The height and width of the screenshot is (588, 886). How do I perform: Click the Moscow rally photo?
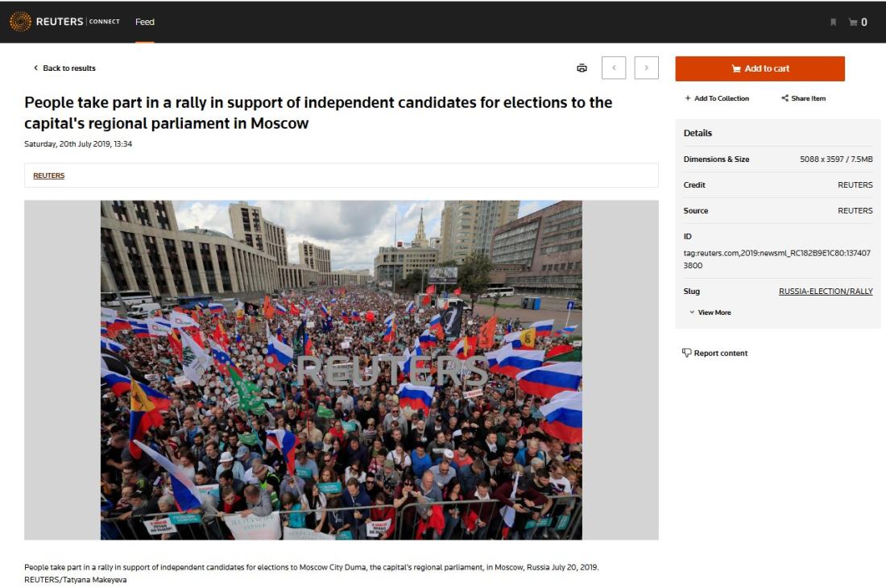click(x=342, y=370)
